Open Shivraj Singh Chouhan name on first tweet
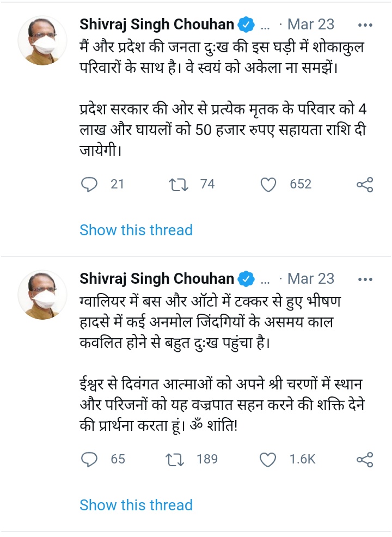392x537 pixels. click(x=157, y=25)
